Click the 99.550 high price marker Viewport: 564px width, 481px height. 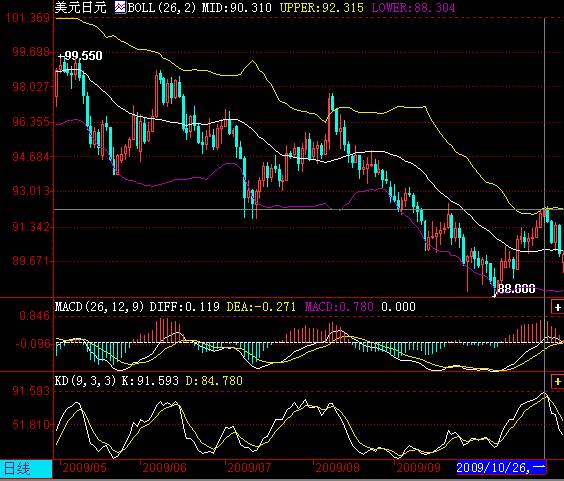click(x=80, y=56)
